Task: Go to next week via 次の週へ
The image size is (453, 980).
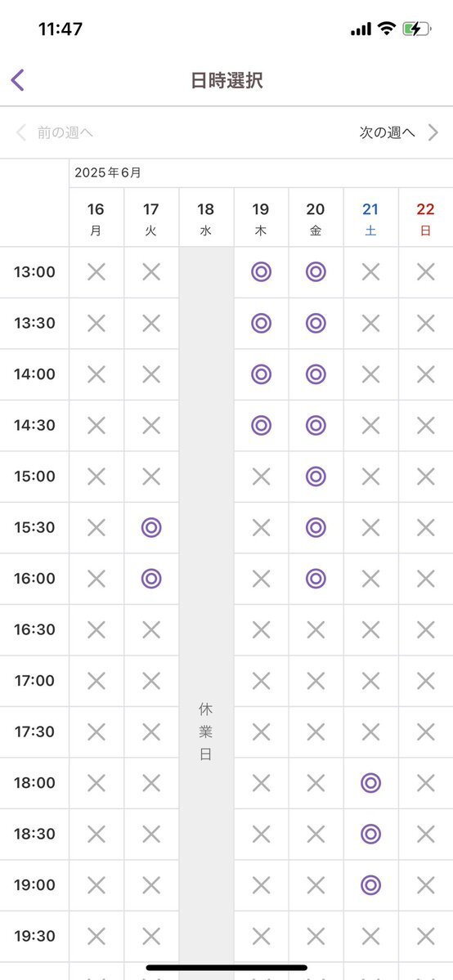Action: (388, 132)
